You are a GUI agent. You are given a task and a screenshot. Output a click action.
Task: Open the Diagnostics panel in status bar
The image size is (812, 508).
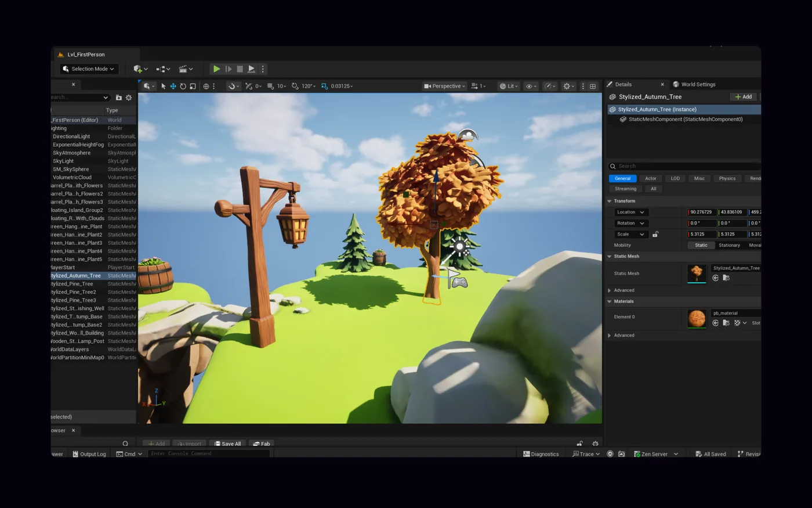pos(541,454)
